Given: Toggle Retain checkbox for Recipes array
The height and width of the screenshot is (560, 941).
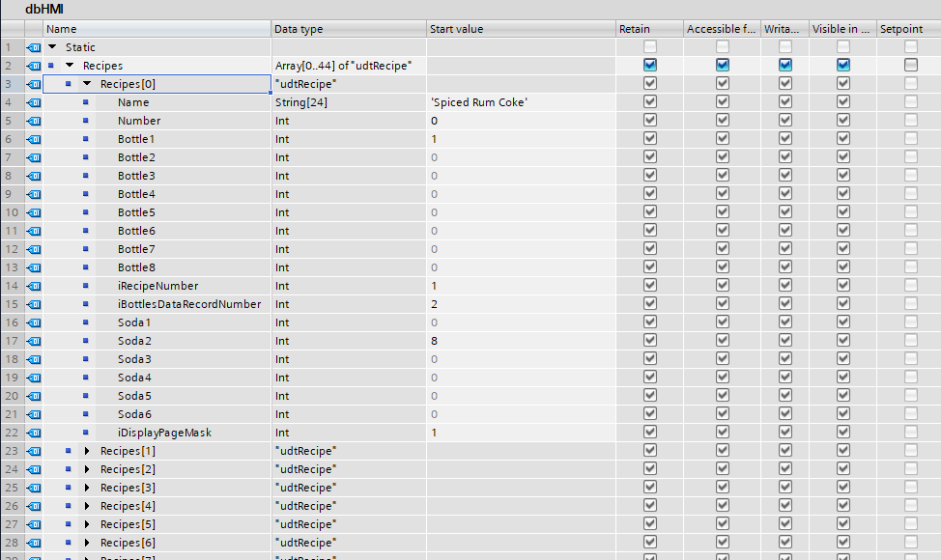Looking at the screenshot, I should coord(650,65).
